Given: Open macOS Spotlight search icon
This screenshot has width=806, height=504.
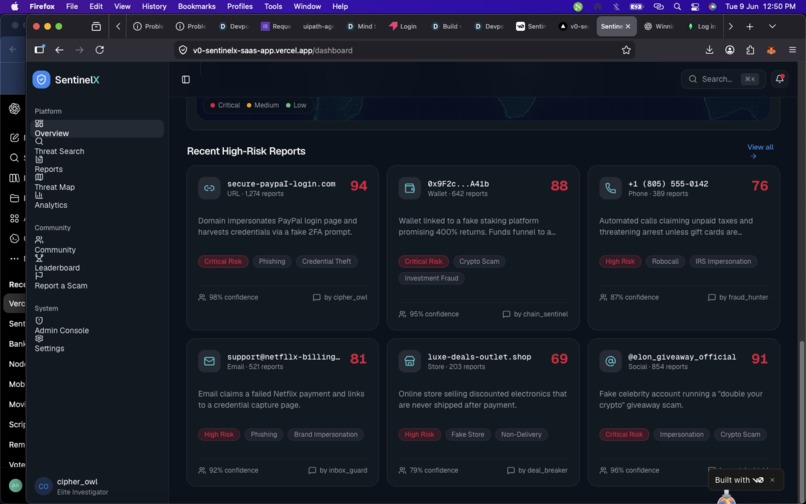Looking at the screenshot, I should point(677,7).
